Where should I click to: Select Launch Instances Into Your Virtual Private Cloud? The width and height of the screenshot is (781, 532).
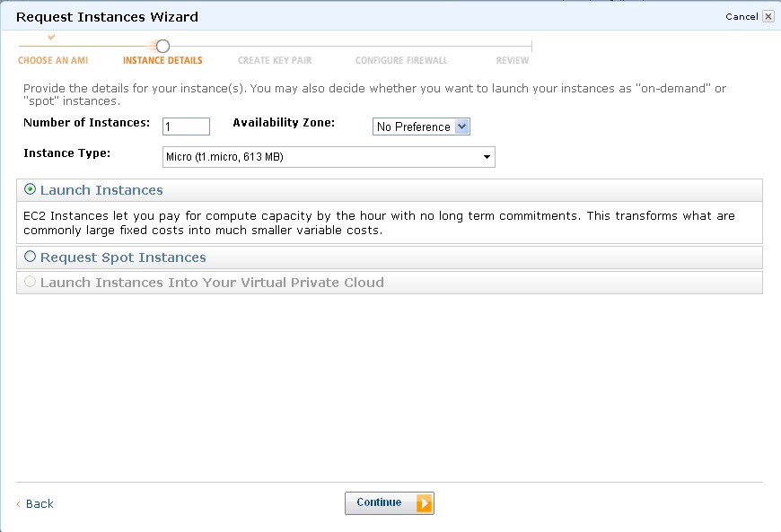coord(31,282)
